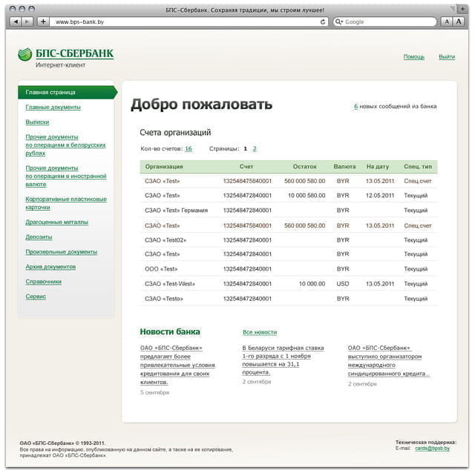Open Архив документов section
Viewport: 475px width, 476px height.
tap(50, 267)
